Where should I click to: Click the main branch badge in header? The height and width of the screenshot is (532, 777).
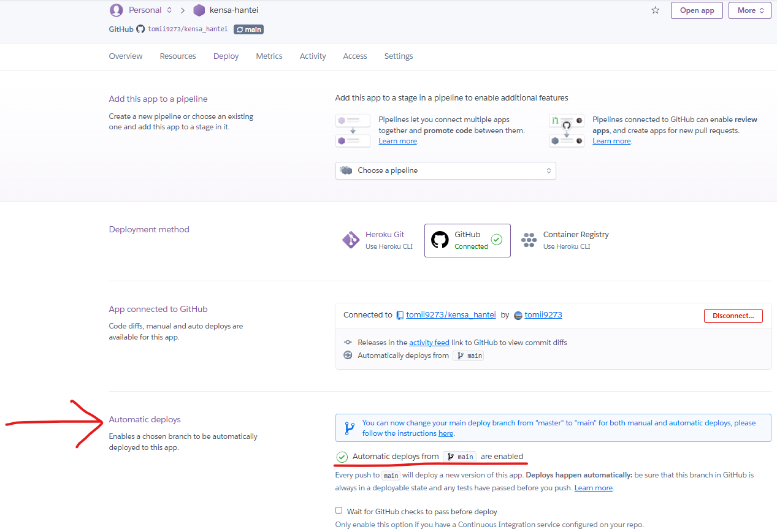(248, 29)
